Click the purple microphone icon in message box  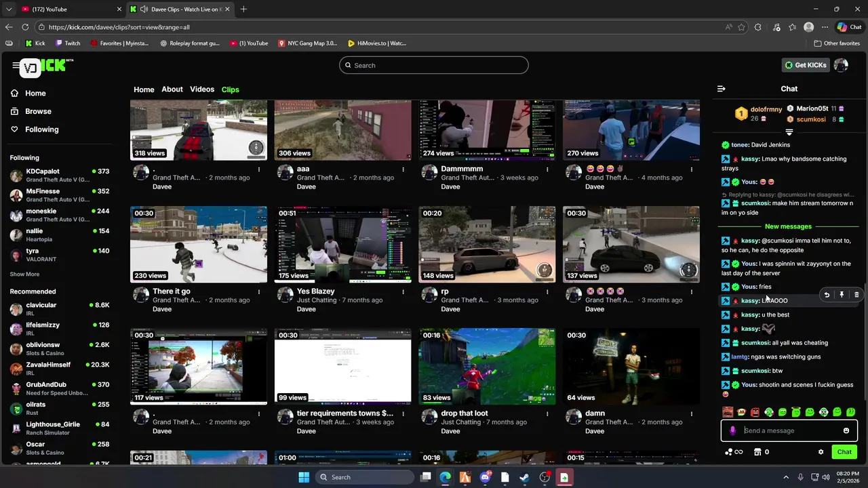[x=732, y=430]
